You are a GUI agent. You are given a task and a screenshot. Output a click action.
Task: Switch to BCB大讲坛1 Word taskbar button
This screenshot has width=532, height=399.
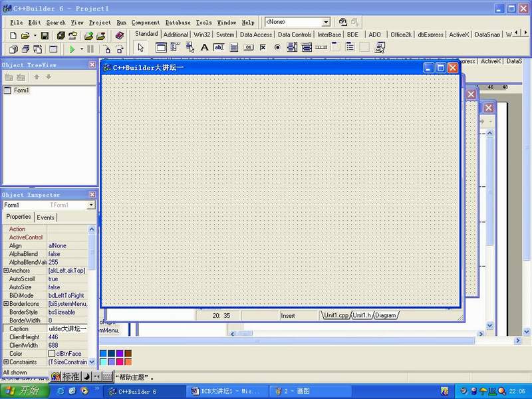[x=227, y=391]
